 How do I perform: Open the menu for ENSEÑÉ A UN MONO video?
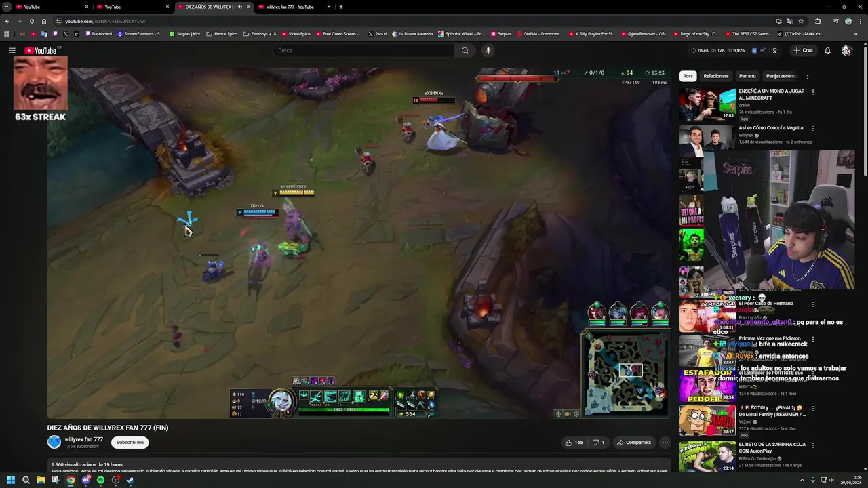(812, 92)
